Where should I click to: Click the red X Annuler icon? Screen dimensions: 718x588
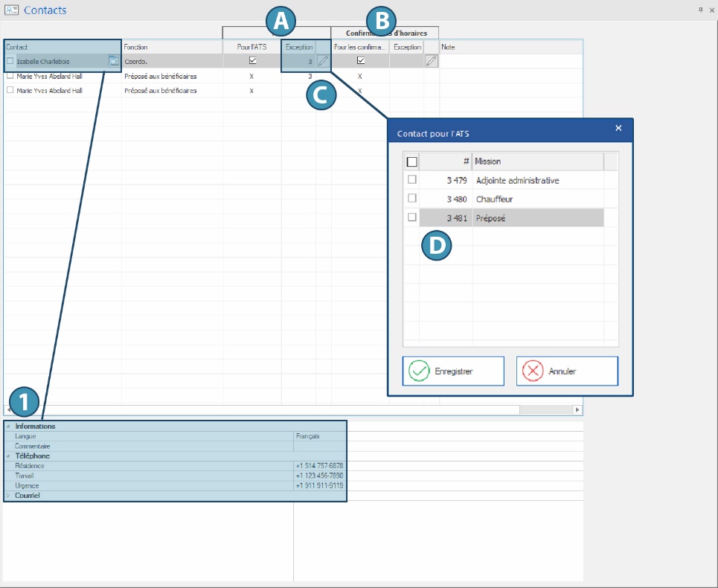[x=533, y=371]
